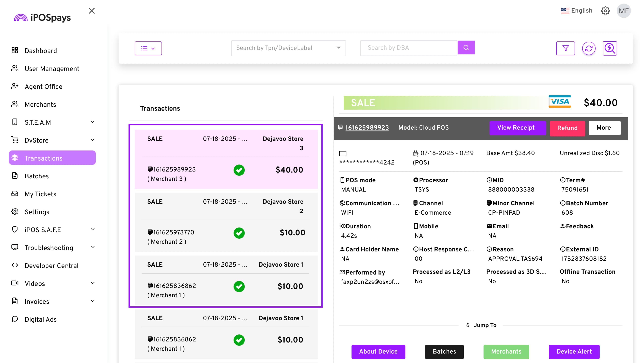Open the list view dropdown button
The width and height of the screenshot is (644, 363).
tap(148, 48)
